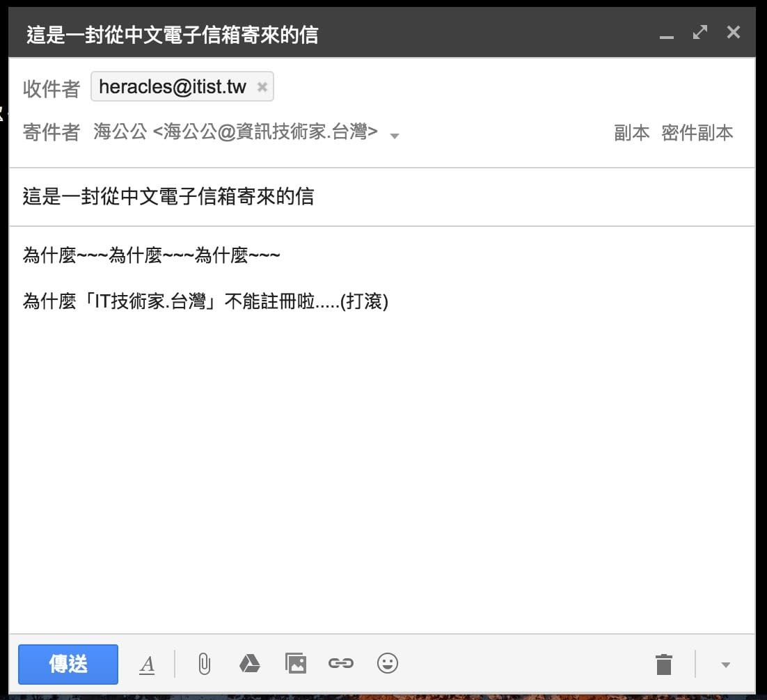Add Bcc recipients via 密件副本
The height and width of the screenshot is (700, 767).
[x=698, y=133]
